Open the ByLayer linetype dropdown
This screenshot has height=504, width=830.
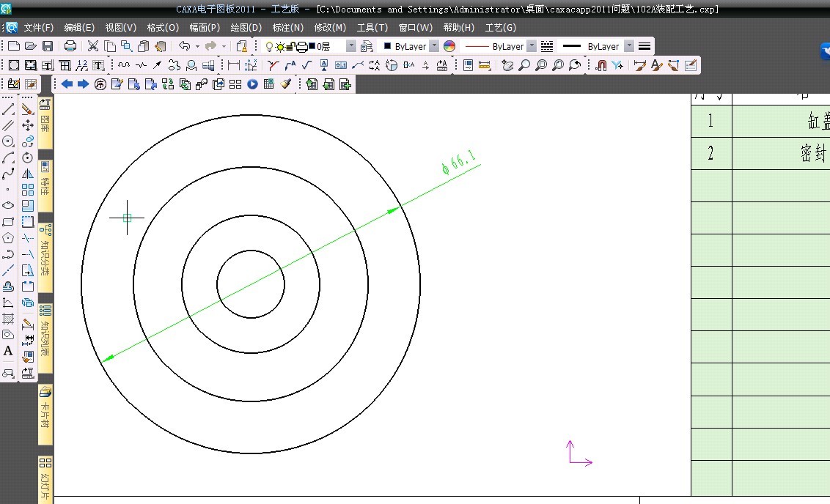532,46
